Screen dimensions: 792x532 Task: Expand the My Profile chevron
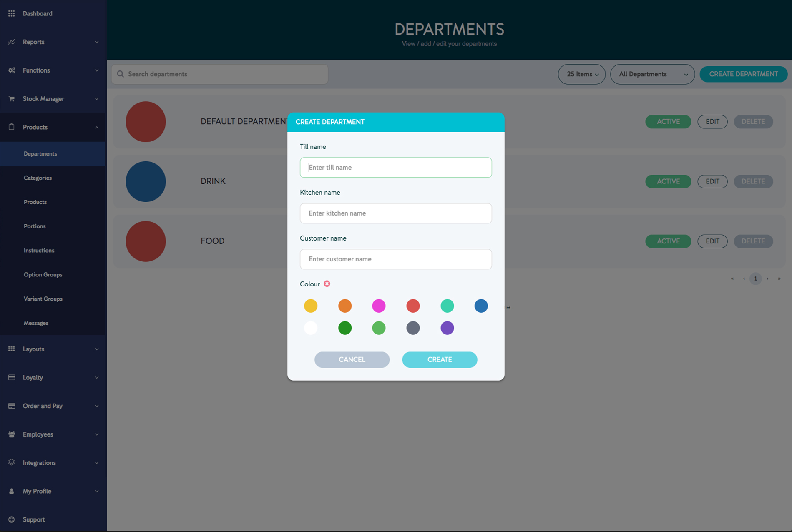coord(97,491)
